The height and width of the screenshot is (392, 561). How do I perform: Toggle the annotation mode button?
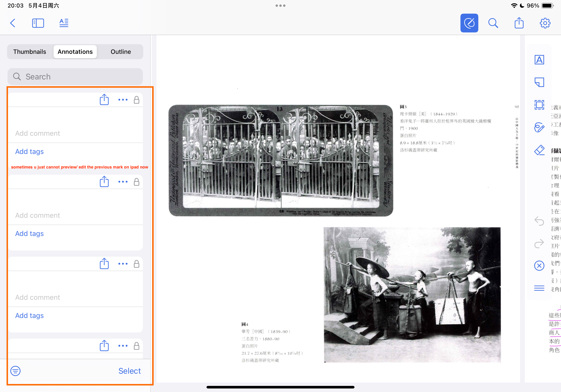pyautogui.click(x=469, y=23)
